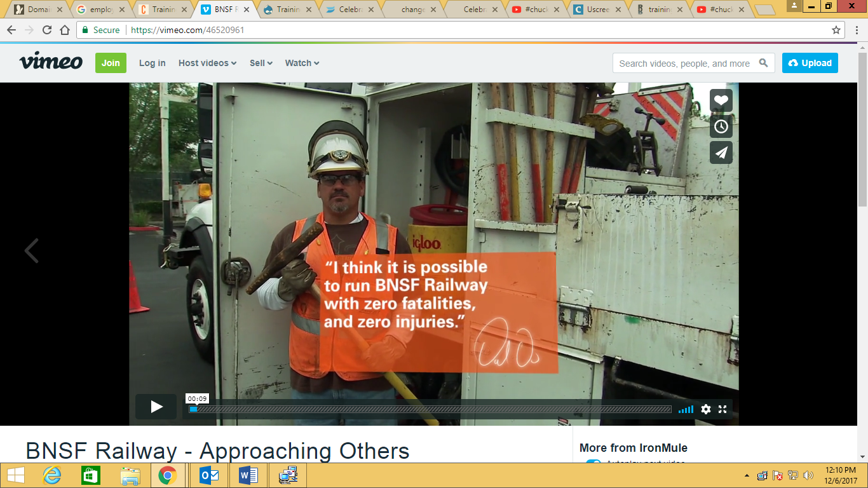Screen dimensions: 868x488
Task: Open Action Center flag icon
Action: click(x=777, y=475)
